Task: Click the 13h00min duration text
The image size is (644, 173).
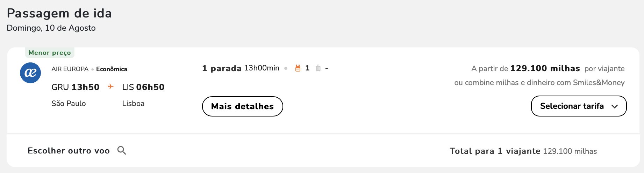Action: [262, 68]
